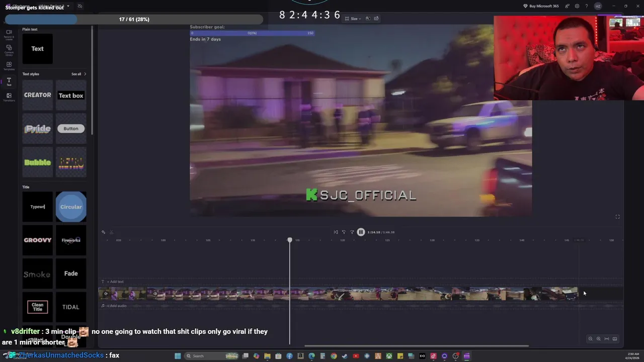Zoom out the timeline

click(590, 339)
